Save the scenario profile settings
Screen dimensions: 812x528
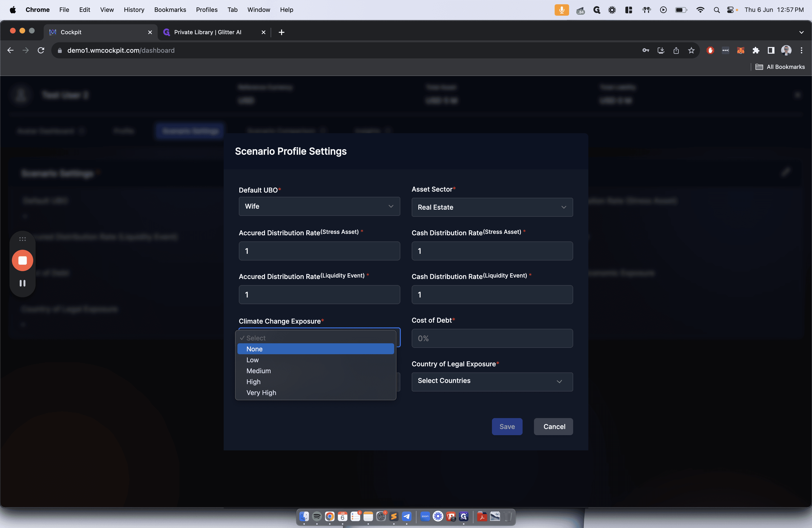click(507, 427)
